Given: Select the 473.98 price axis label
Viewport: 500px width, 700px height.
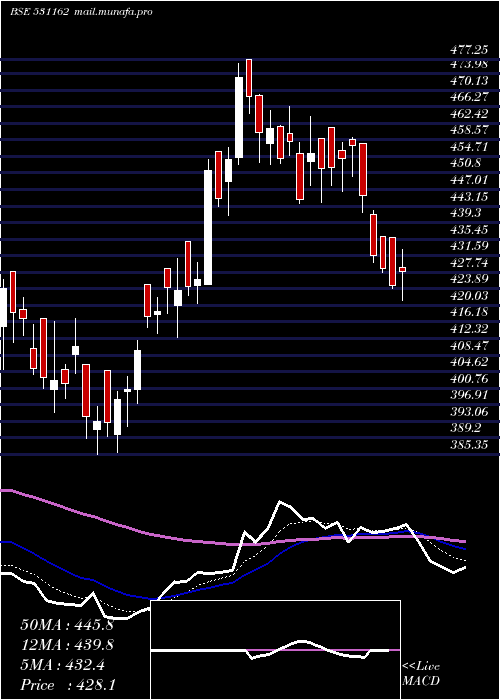Looking at the screenshot, I should [x=469, y=64].
